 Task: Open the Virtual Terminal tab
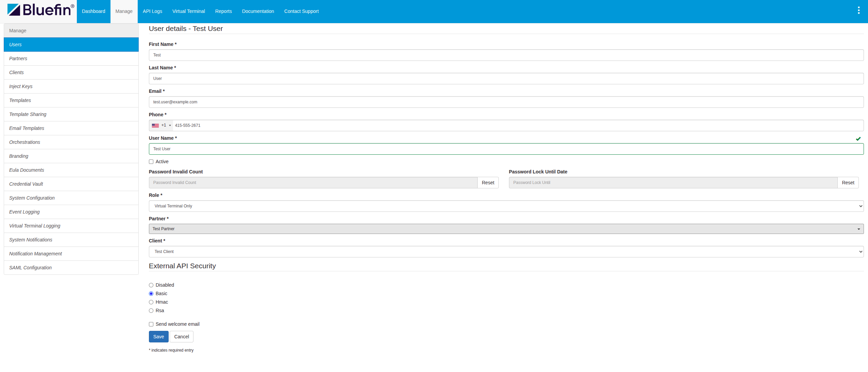coord(188,11)
